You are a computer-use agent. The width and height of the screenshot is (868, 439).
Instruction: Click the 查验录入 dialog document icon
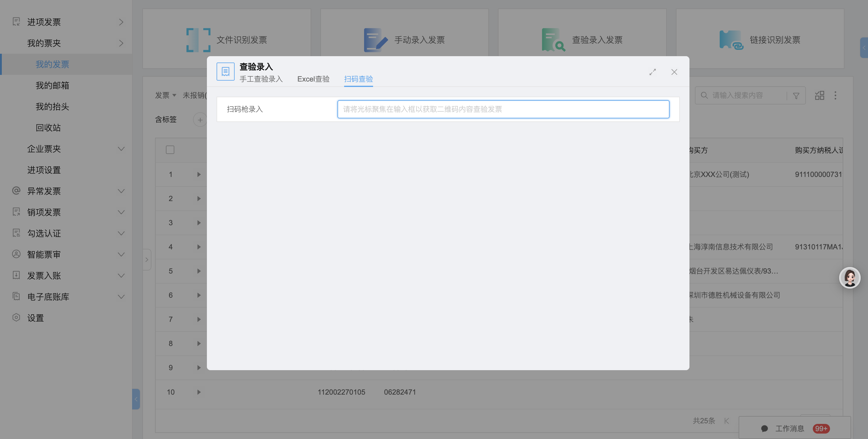[225, 72]
